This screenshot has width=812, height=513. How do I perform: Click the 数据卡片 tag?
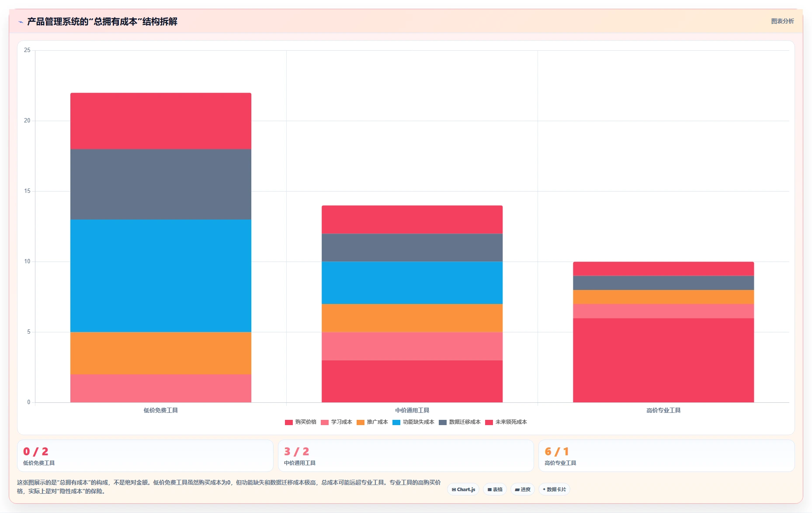(554, 489)
